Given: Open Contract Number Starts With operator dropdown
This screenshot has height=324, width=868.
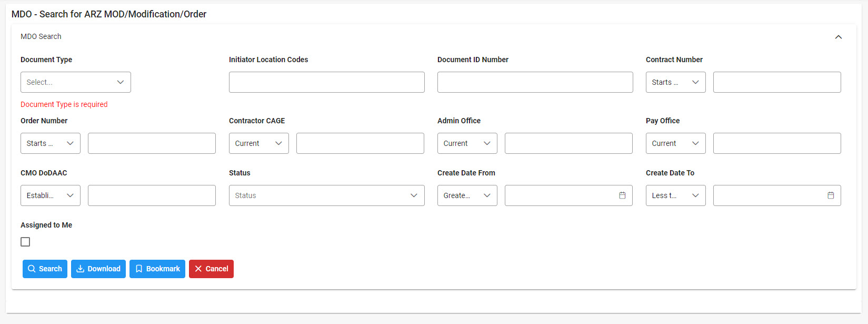Looking at the screenshot, I should click(675, 82).
